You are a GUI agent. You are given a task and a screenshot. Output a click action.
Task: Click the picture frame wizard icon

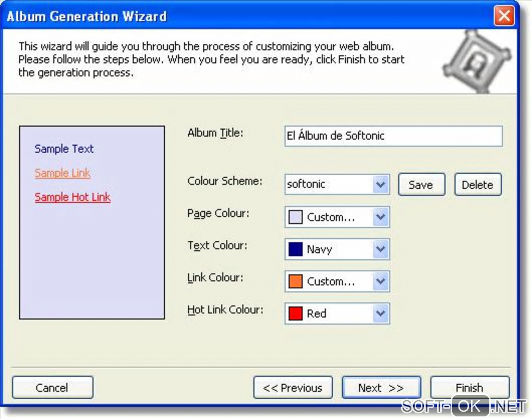tap(477, 61)
